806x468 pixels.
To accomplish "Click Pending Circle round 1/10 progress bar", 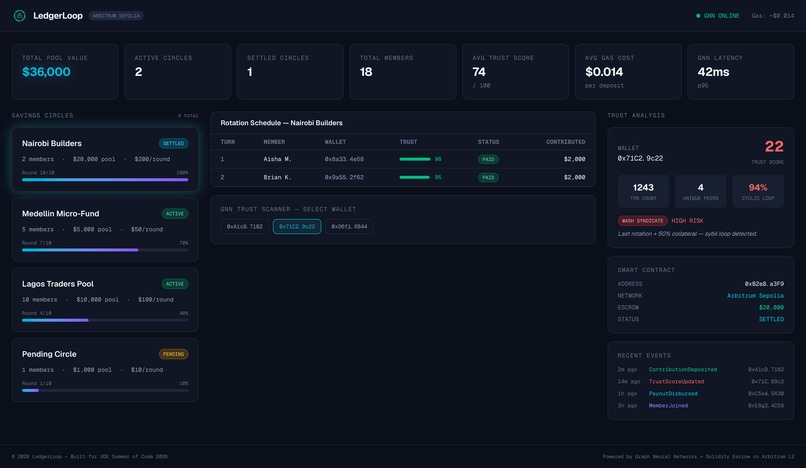I will (x=105, y=390).
